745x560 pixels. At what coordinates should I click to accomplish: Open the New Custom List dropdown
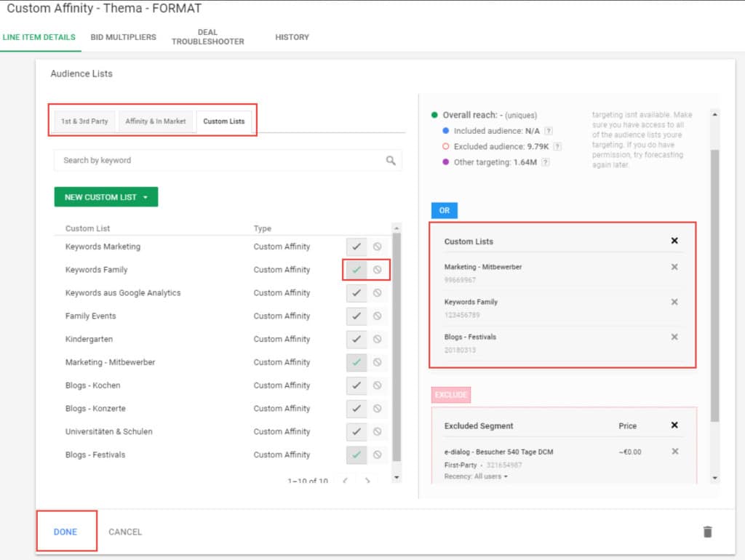[x=105, y=197]
